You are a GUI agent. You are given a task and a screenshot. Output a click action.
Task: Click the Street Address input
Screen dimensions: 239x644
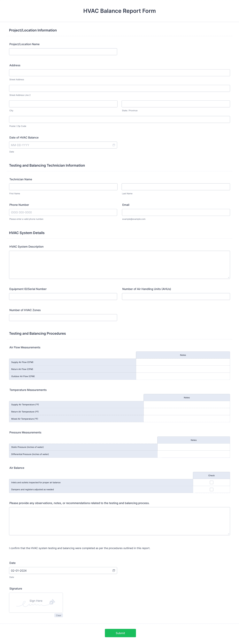pyautogui.click(x=120, y=73)
